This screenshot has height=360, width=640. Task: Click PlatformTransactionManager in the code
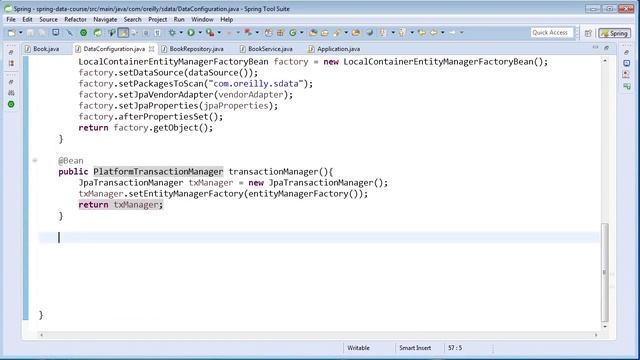(x=158, y=171)
